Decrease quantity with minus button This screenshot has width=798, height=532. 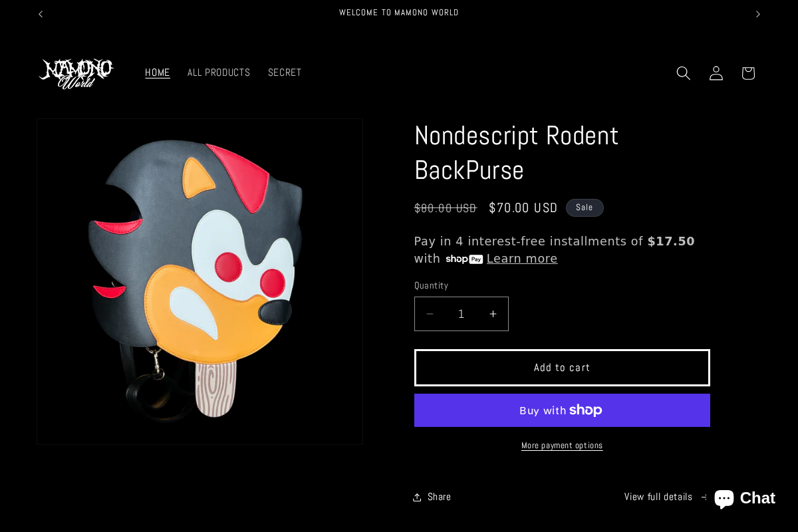coord(430,314)
